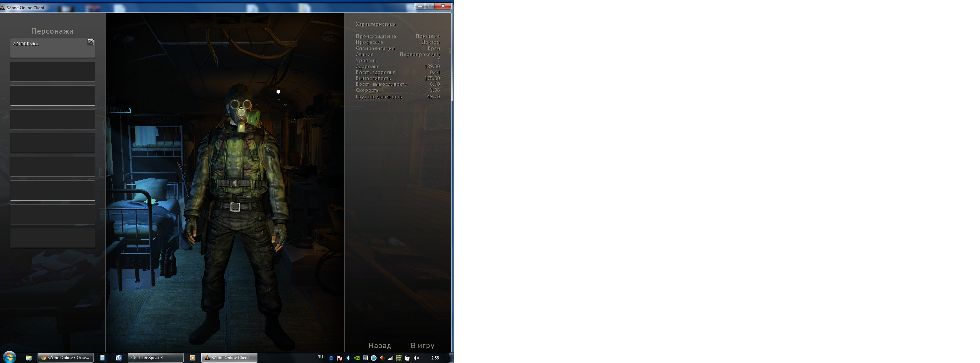980x363 pixels.
Task: Open the Calculator taskbar icon
Action: tap(102, 358)
